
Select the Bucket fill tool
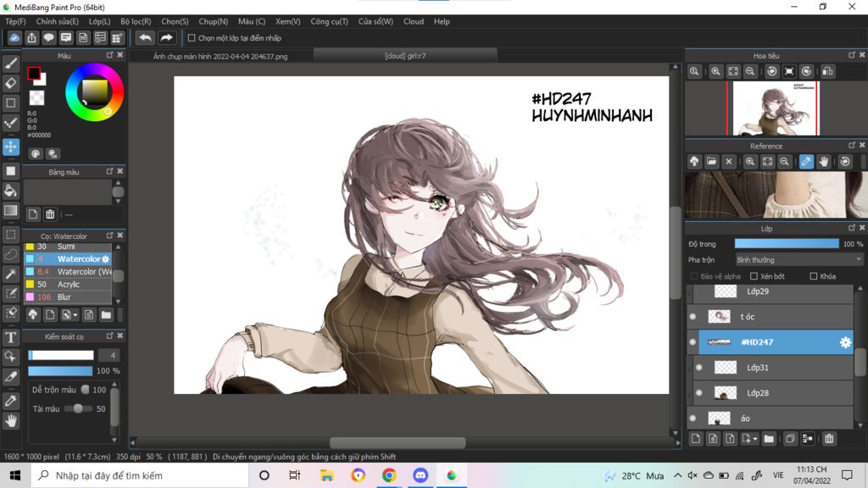10,191
